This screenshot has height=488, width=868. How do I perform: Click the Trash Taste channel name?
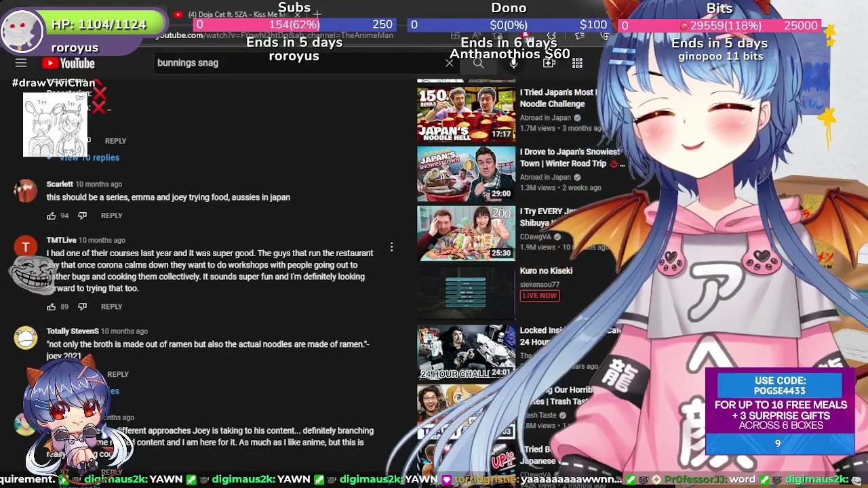click(x=538, y=415)
